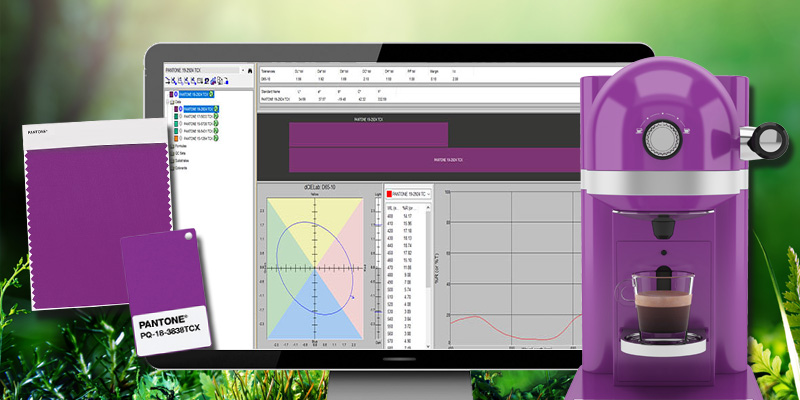Click the lightness scale beside the dCIELab plot

pyautogui.click(x=378, y=269)
